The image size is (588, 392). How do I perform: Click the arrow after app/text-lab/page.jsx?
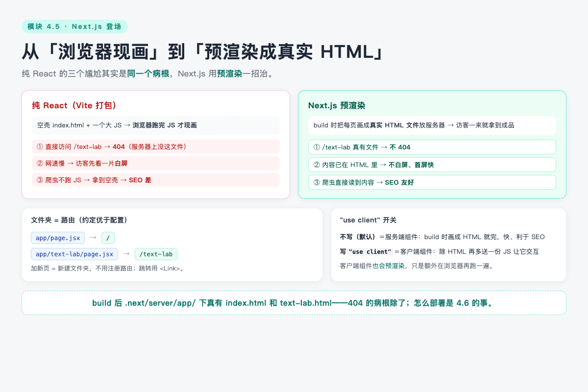126,254
